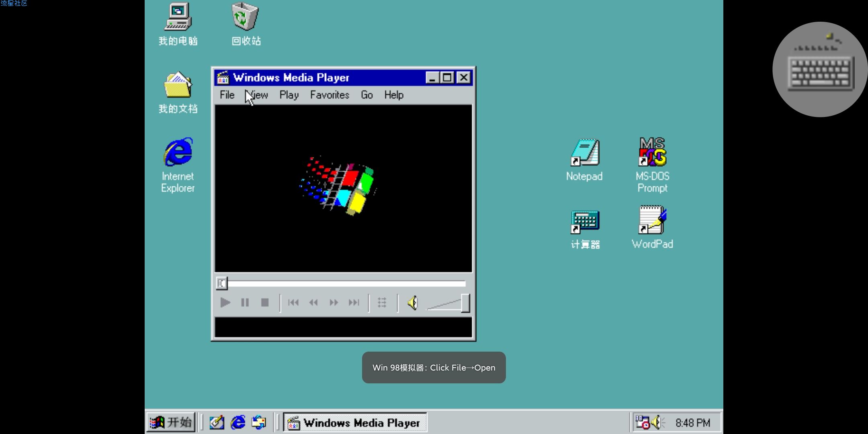Mute audio with the speaker icon
The height and width of the screenshot is (434, 868).
pos(413,303)
